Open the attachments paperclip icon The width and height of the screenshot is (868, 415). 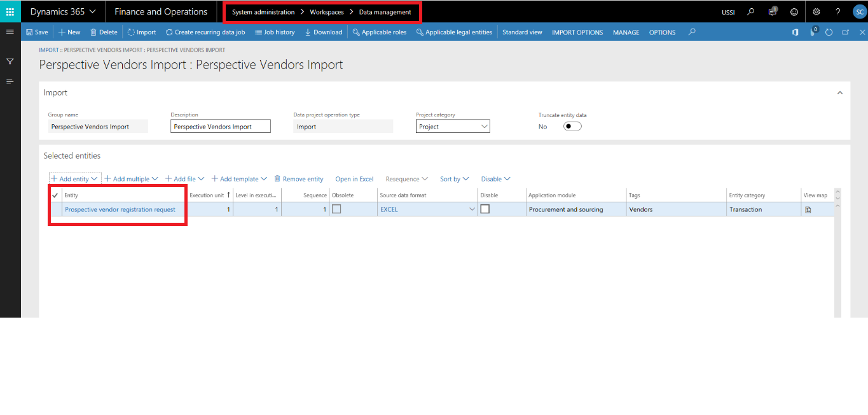pos(813,32)
